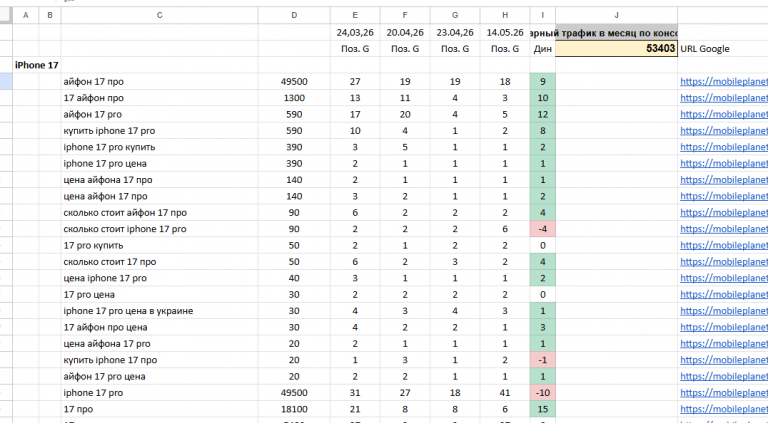
Task: Open URL link in 'iphone 17 pro цена' row
Action: click(x=723, y=164)
